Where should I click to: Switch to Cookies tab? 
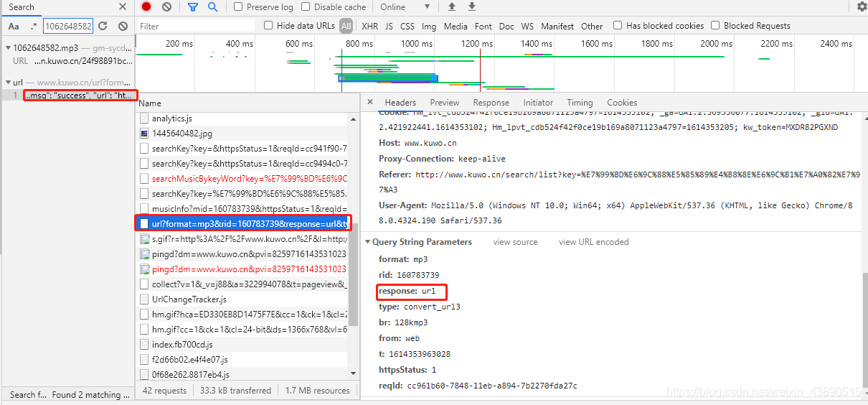click(x=622, y=103)
